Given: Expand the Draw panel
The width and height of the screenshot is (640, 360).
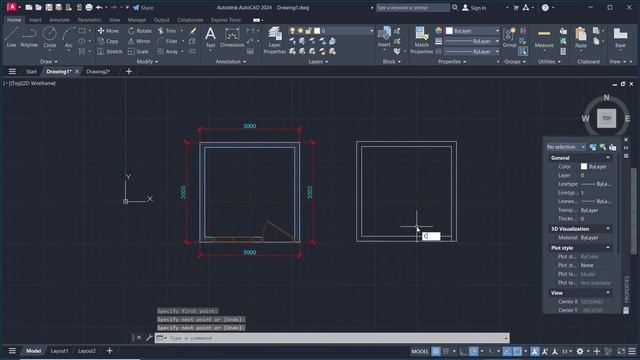Looking at the screenshot, I should [49, 62].
